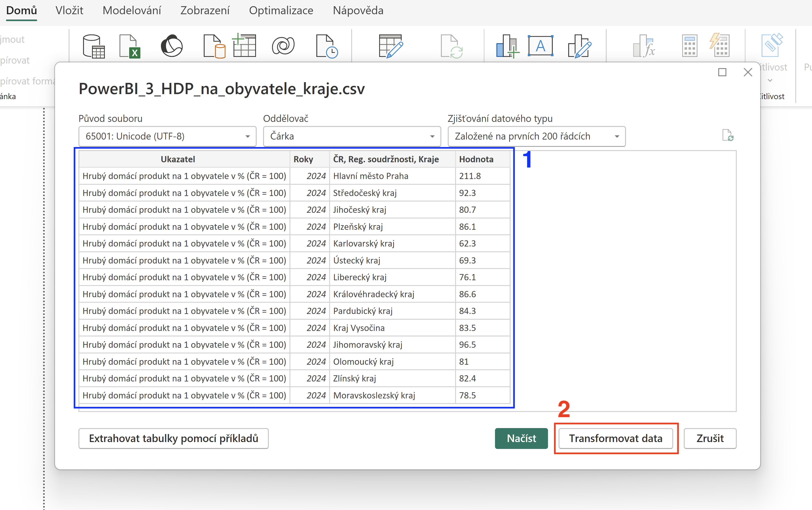Select the SQL Server source icon
Screen dimensions: 812x510
[x=214, y=46]
